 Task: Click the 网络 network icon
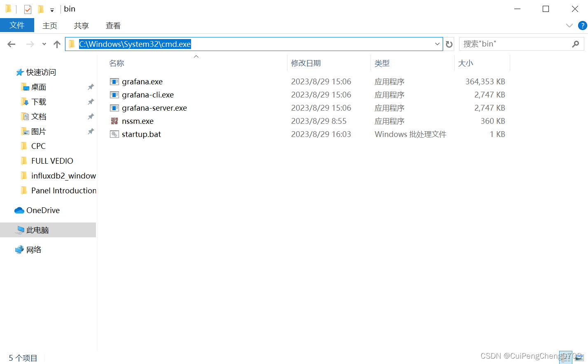[x=19, y=250]
